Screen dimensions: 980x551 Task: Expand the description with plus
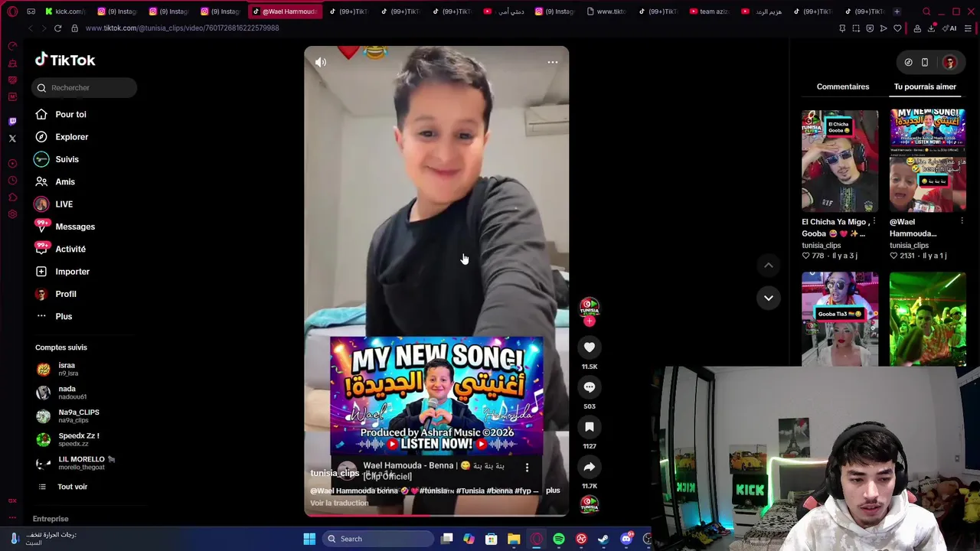tap(553, 491)
